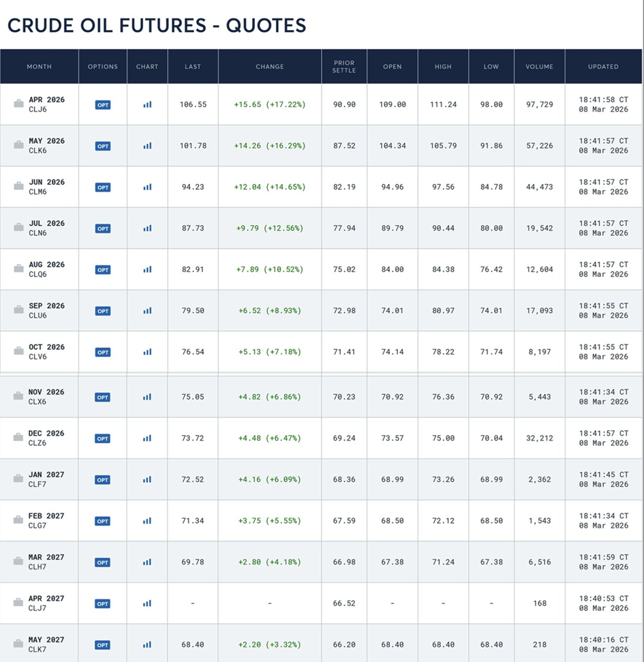Viewport: 644px width, 662px height.
Task: Sort by the Volume column header
Action: pos(540,67)
